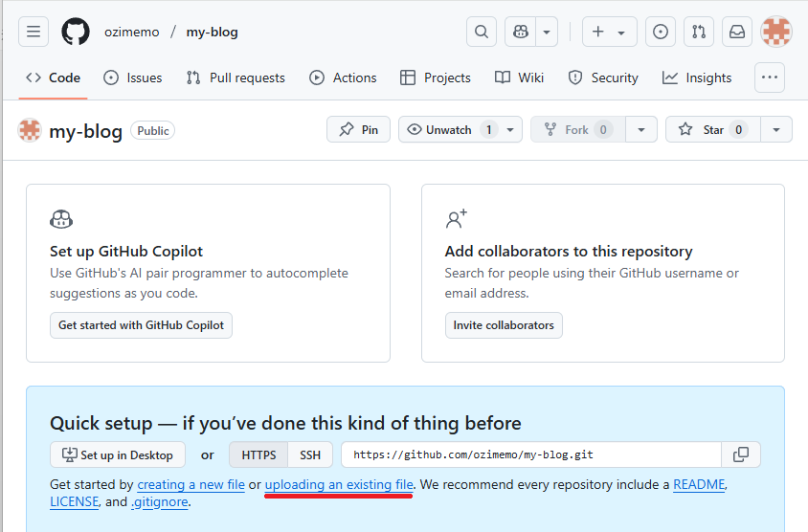808x532 pixels.
Task: View the Insights tab
Action: coord(697,78)
